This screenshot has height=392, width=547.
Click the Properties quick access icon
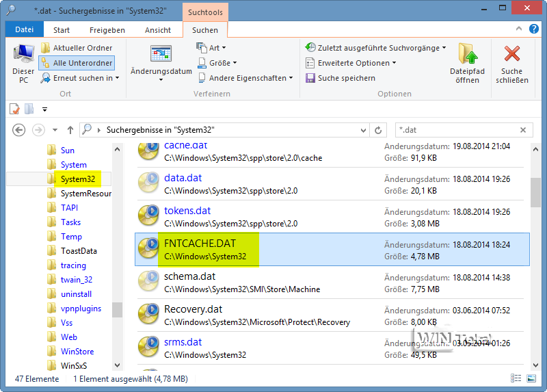pyautogui.click(x=14, y=109)
